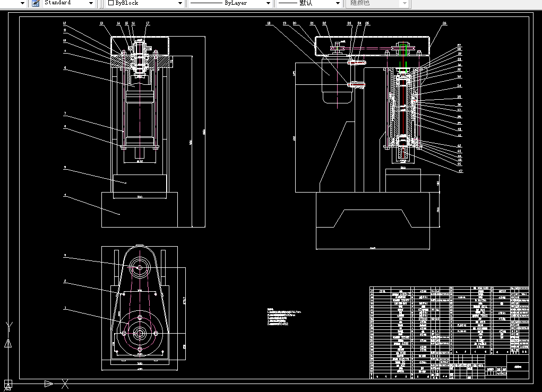This screenshot has height=392, width=542.
Task: Select part balloon number 17
Action: coord(148,23)
